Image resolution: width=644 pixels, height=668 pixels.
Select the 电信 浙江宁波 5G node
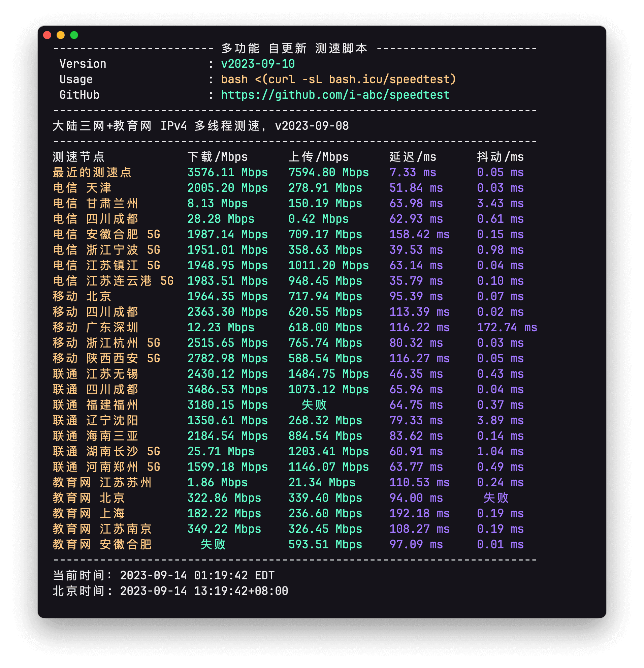[x=106, y=250]
